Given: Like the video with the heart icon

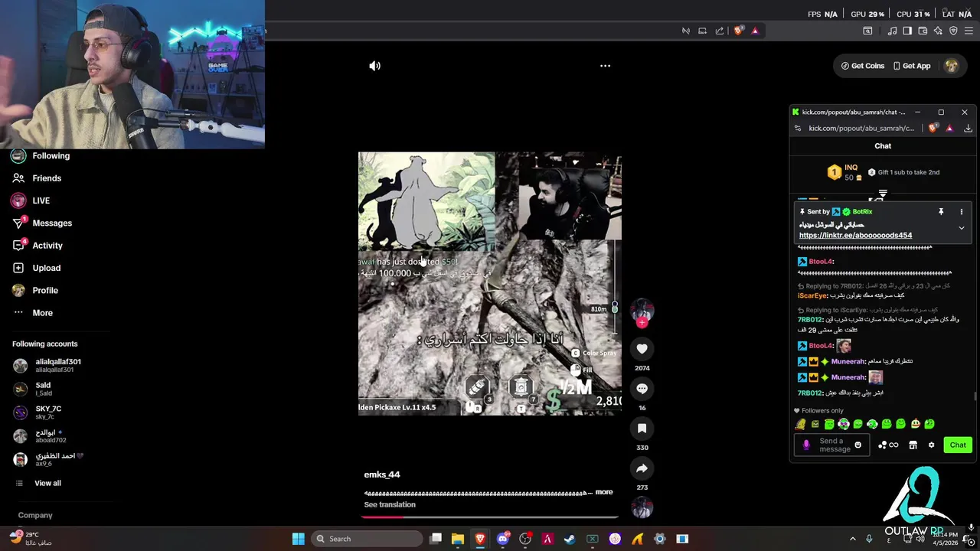Looking at the screenshot, I should [642, 349].
